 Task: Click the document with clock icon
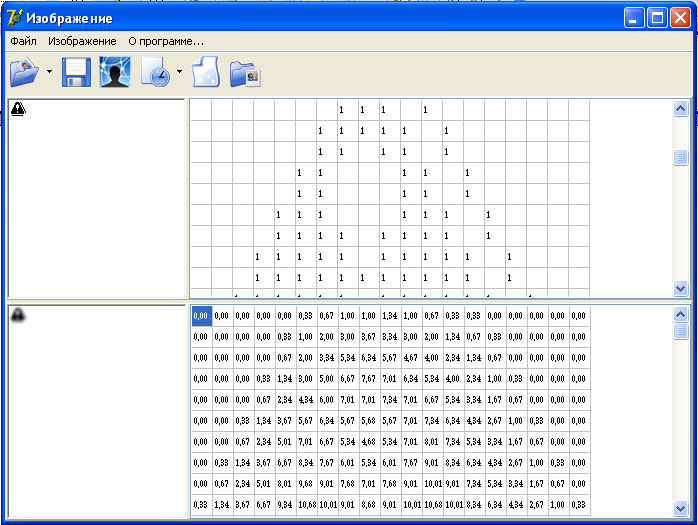(156, 72)
